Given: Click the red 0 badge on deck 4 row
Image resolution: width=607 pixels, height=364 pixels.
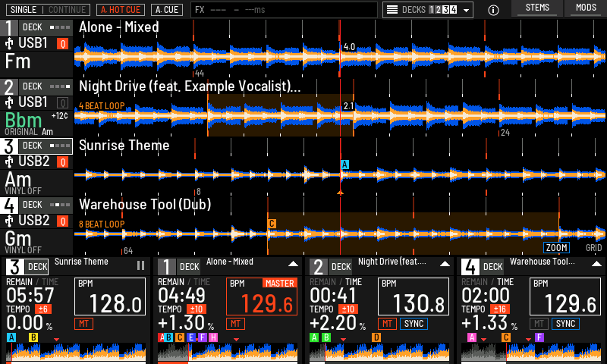Looking at the screenshot, I should (x=63, y=221).
